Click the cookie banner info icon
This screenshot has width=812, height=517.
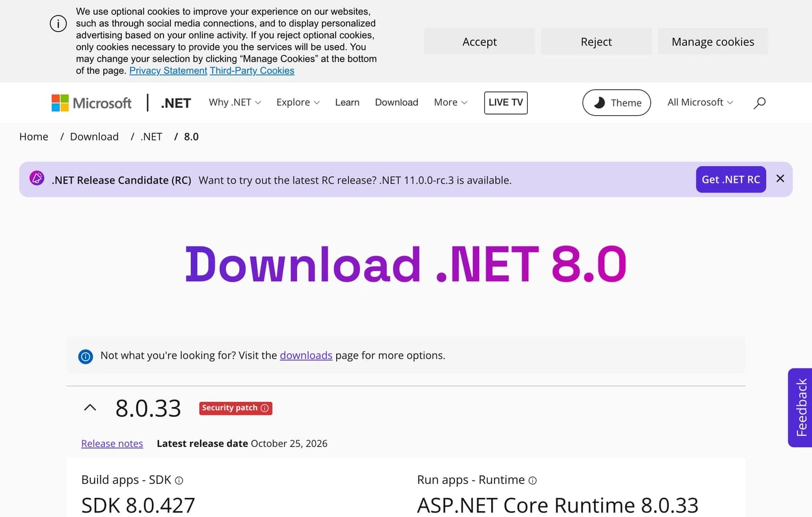click(x=58, y=24)
